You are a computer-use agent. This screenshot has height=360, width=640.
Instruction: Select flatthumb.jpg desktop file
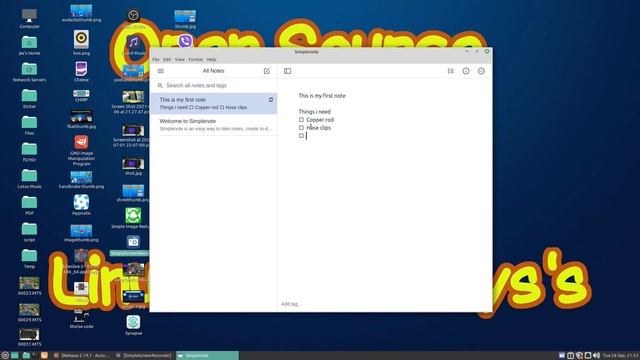click(81, 120)
